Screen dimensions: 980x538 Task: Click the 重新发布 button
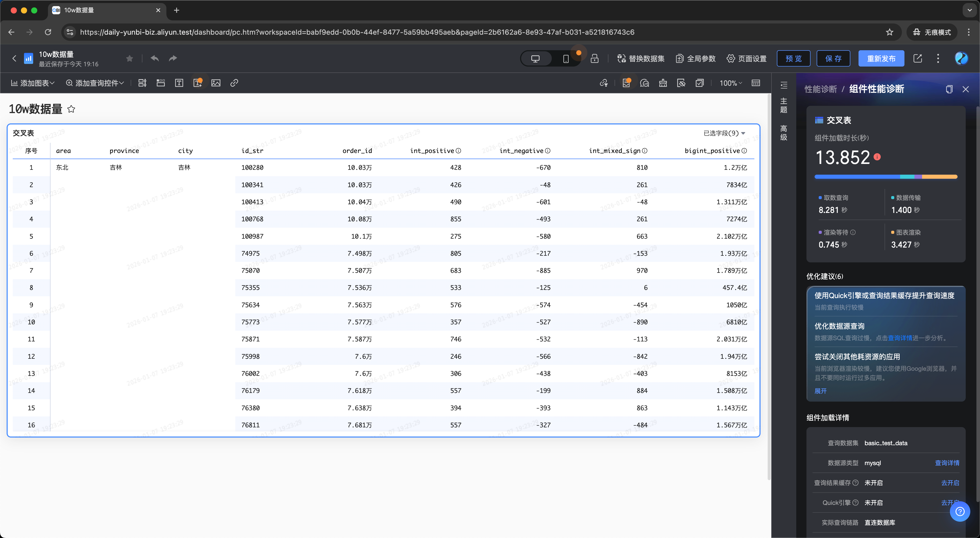pos(881,59)
